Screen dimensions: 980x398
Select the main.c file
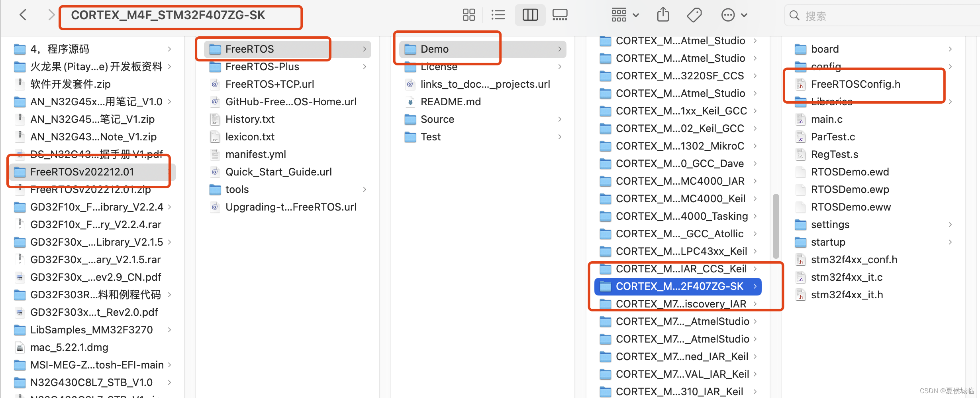[873, 119]
